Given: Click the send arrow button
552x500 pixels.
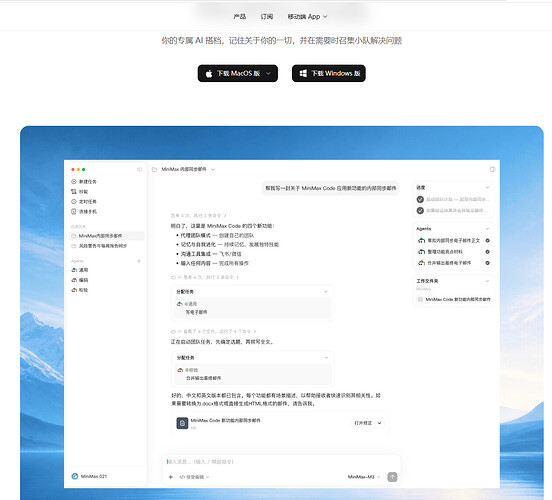Looking at the screenshot, I should pyautogui.click(x=392, y=477).
